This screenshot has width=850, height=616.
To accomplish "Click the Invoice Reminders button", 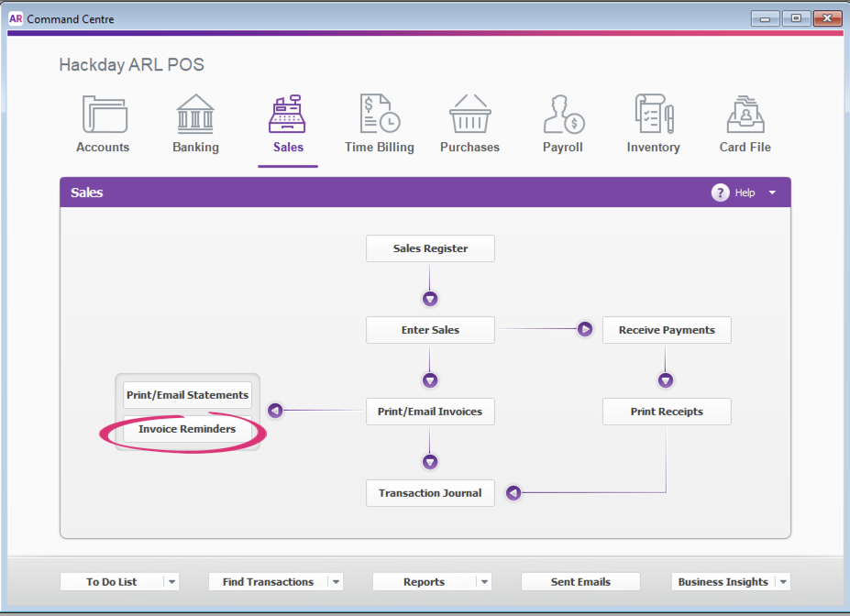I will [x=187, y=429].
